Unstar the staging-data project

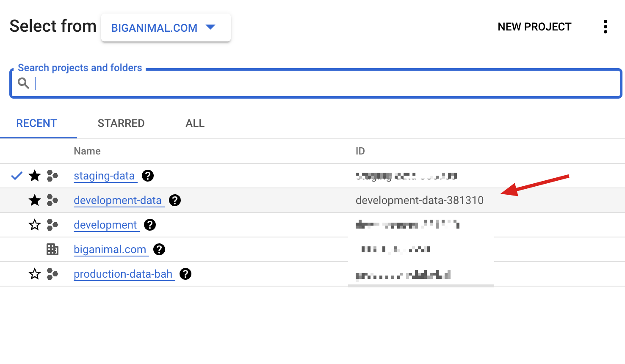pos(35,176)
